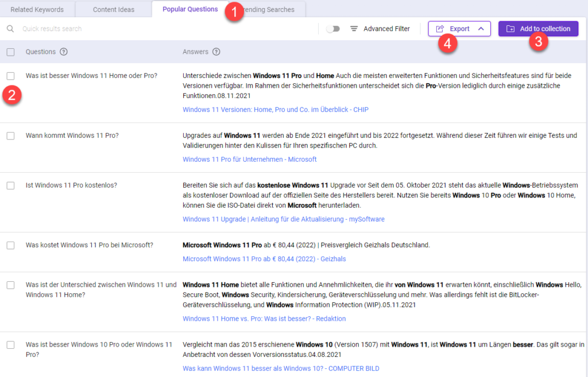Open mySoftware Windows 11 Upgrade Anleitung link
Viewport: 588px width, 377px height.
[284, 219]
